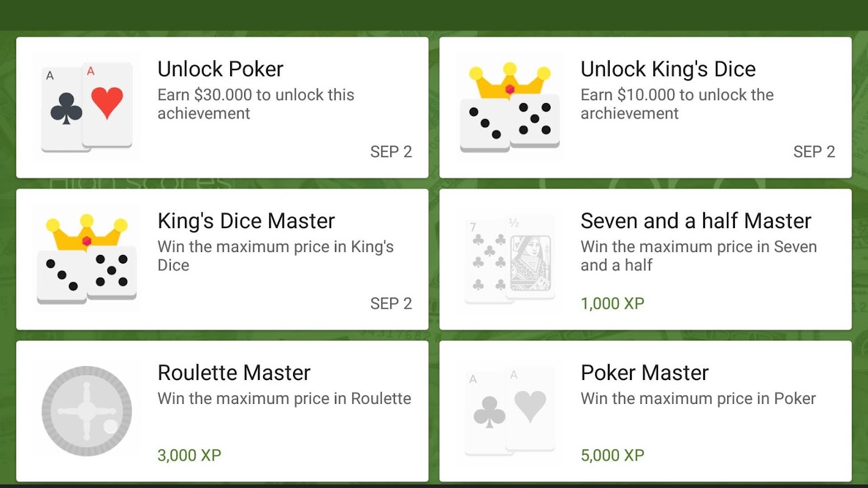Click SEP 2 date on Unlock Poker card

pos(391,152)
